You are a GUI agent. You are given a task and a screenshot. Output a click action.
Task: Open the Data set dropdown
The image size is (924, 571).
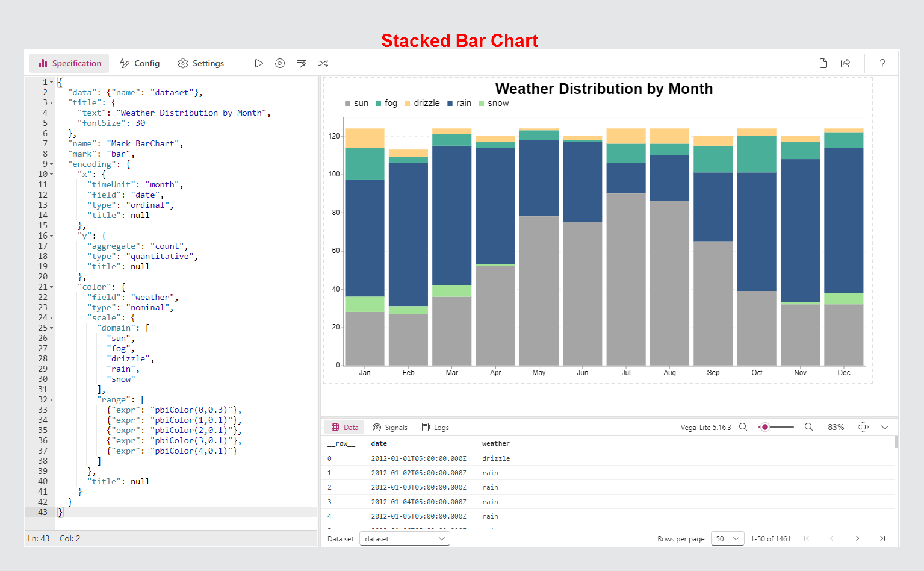tap(404, 538)
